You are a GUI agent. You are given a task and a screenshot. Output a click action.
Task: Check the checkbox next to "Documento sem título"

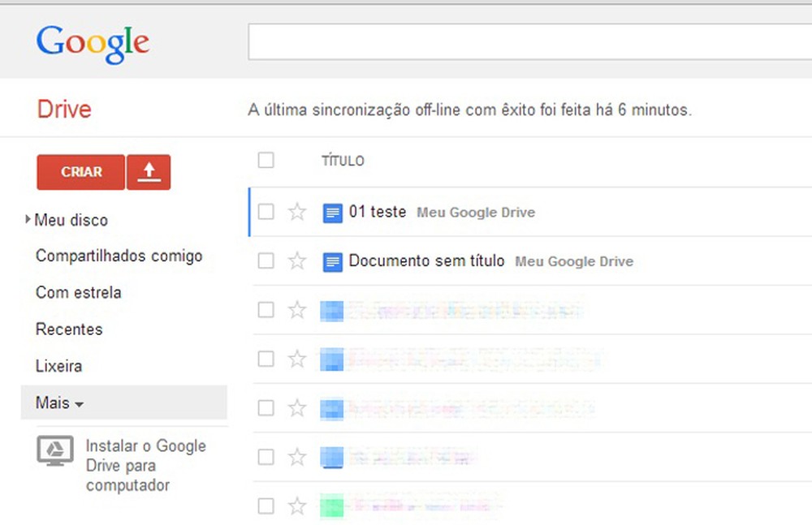tap(266, 261)
